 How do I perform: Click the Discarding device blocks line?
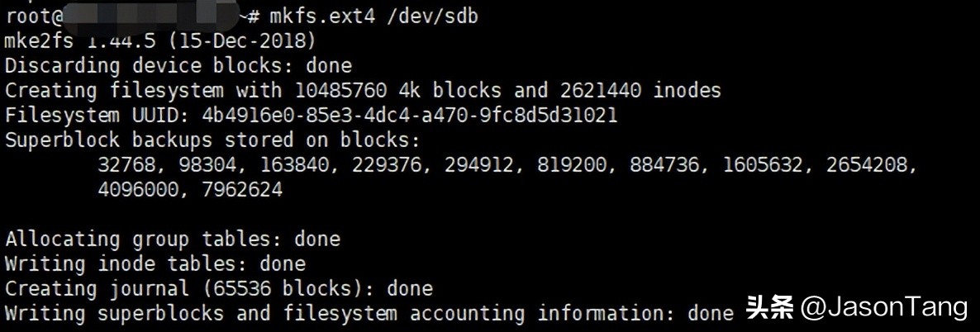click(x=178, y=65)
